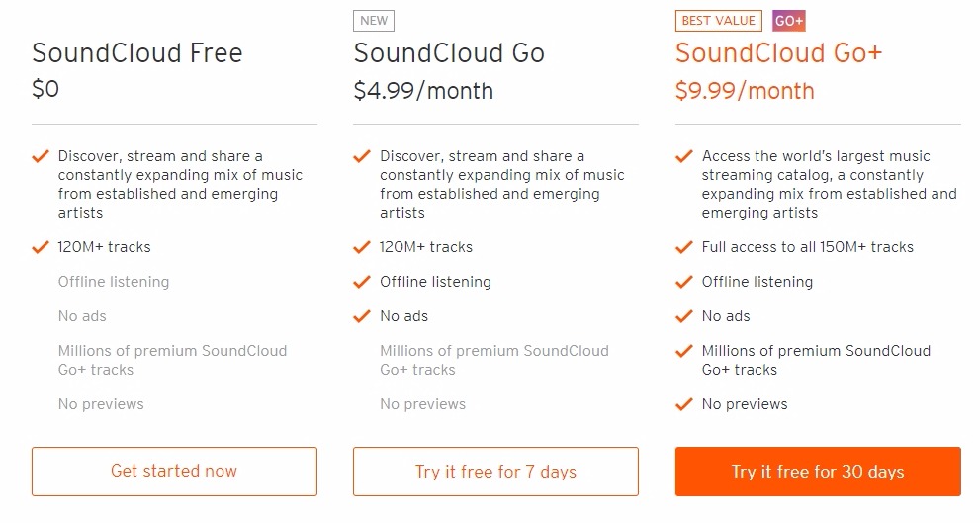
Task: Click the $4.99/month price text
Action: [423, 91]
